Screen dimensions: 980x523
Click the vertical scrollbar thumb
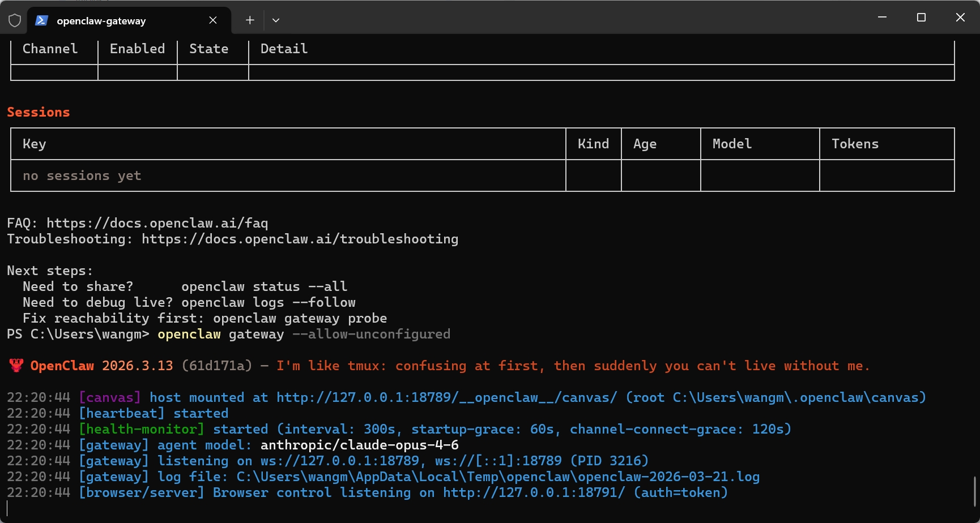pos(974,491)
